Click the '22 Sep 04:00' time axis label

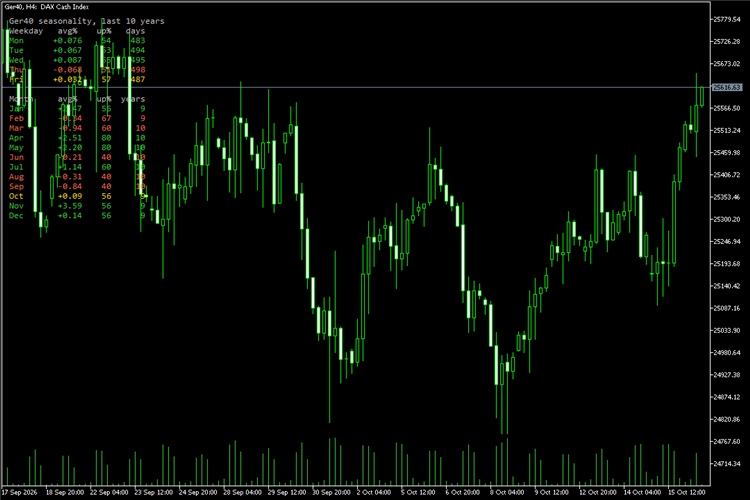point(109,492)
